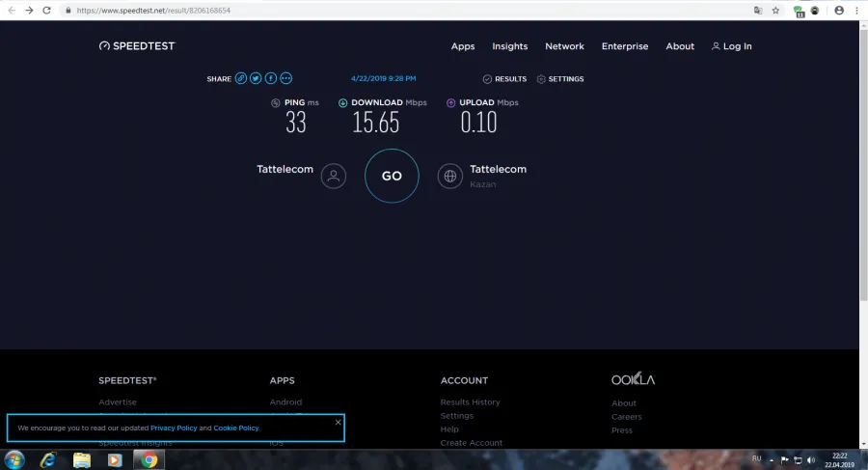Click the Speedtest logo
Image resolution: width=868 pixels, height=470 pixels.
click(137, 46)
